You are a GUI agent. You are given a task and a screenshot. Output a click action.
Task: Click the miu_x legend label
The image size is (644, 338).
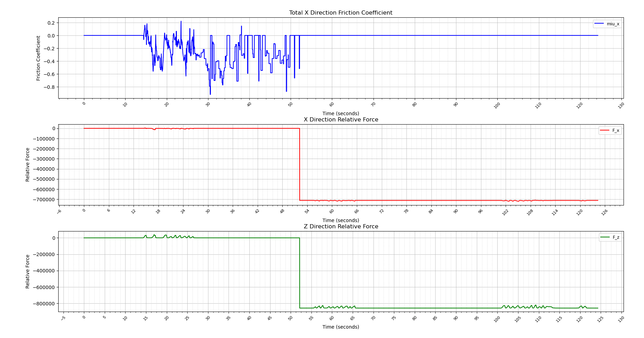[613, 24]
